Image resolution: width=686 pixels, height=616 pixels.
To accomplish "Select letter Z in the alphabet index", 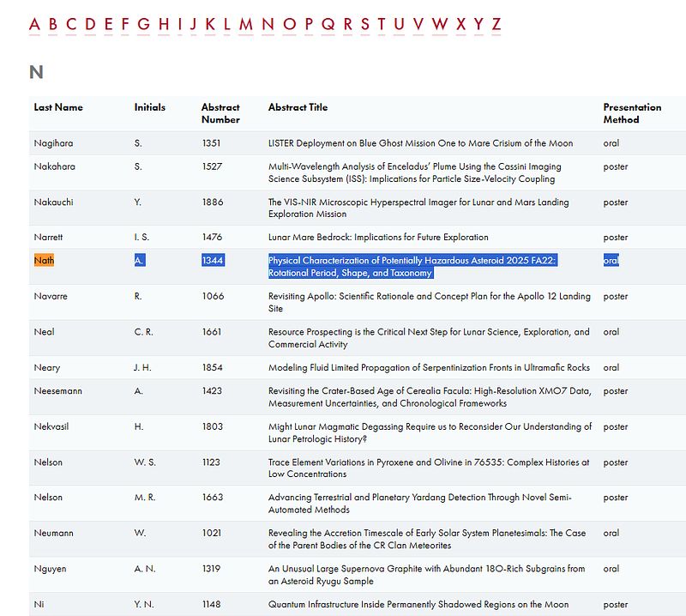I will (x=496, y=24).
